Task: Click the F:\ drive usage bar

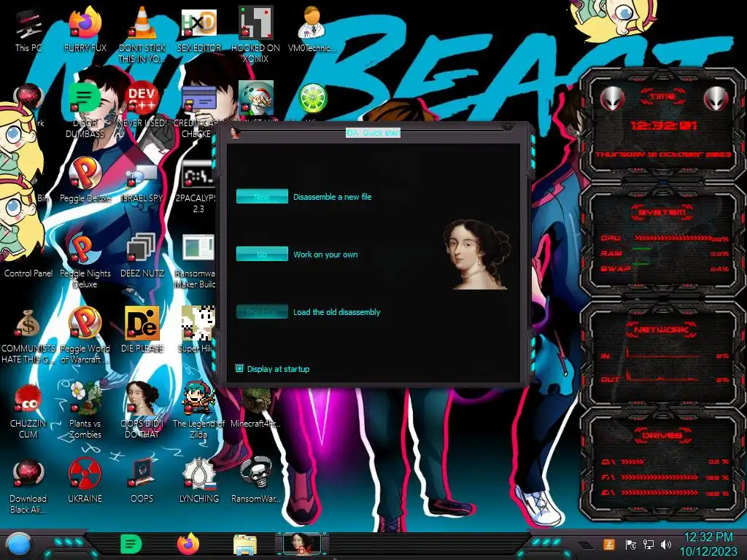Action: point(659,477)
